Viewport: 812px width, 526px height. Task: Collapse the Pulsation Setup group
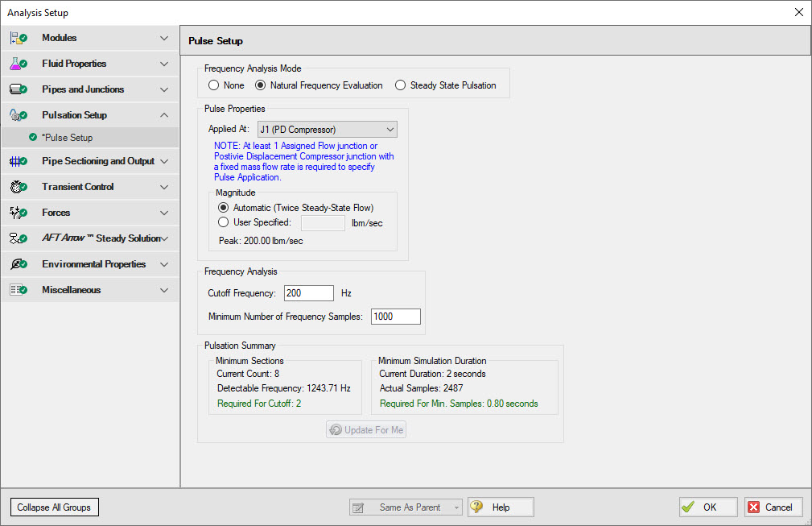164,115
